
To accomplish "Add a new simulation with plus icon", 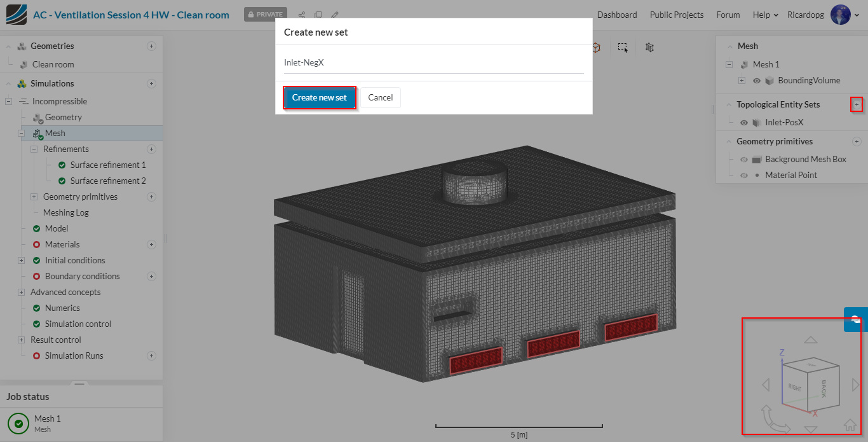I will tap(151, 83).
